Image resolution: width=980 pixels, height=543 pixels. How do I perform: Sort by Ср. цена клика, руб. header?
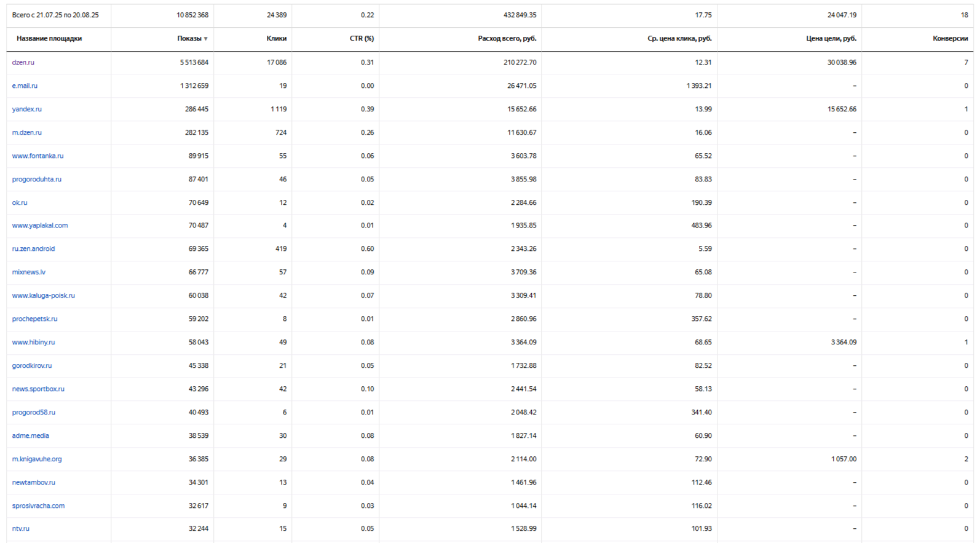(679, 38)
